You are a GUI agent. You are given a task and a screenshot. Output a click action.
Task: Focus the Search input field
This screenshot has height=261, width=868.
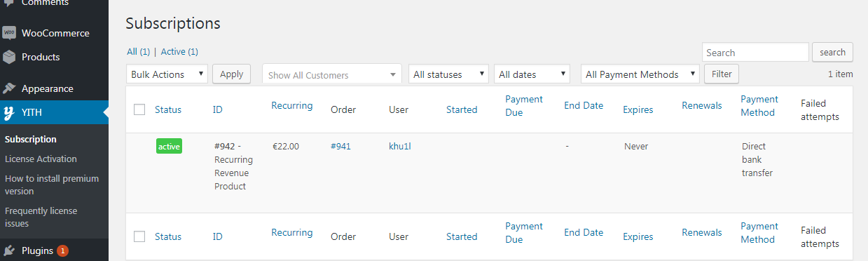click(x=755, y=53)
